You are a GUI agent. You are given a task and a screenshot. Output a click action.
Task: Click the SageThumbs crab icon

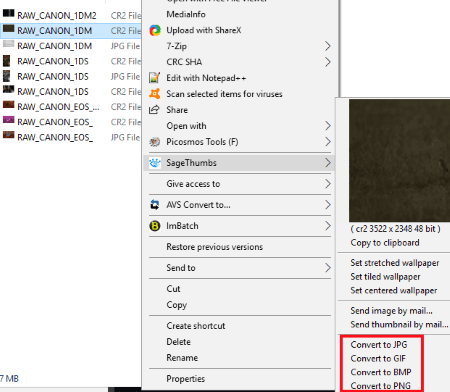coord(155,163)
